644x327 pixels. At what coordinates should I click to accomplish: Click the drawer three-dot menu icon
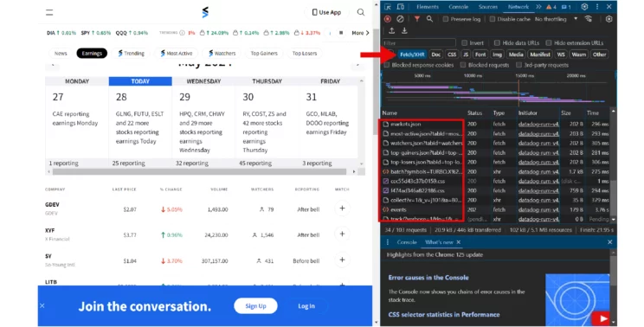coord(387,242)
